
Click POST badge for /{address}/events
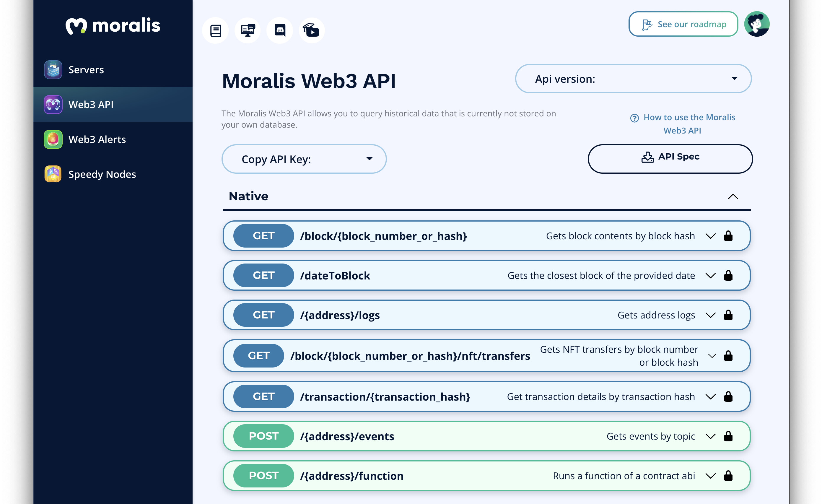pos(263,436)
